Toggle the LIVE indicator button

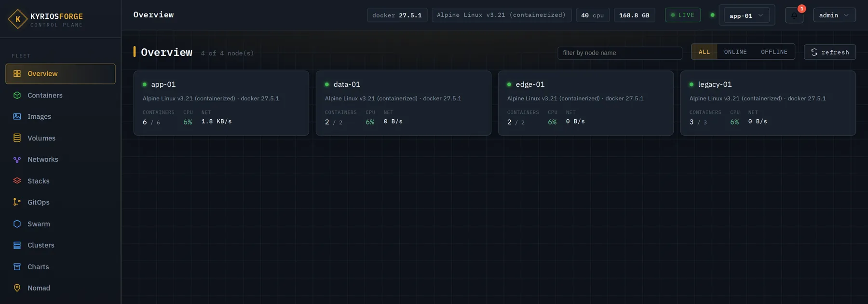[x=683, y=15]
